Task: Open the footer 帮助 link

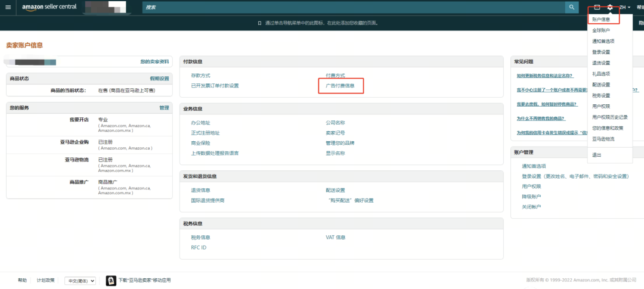Action: point(23,281)
